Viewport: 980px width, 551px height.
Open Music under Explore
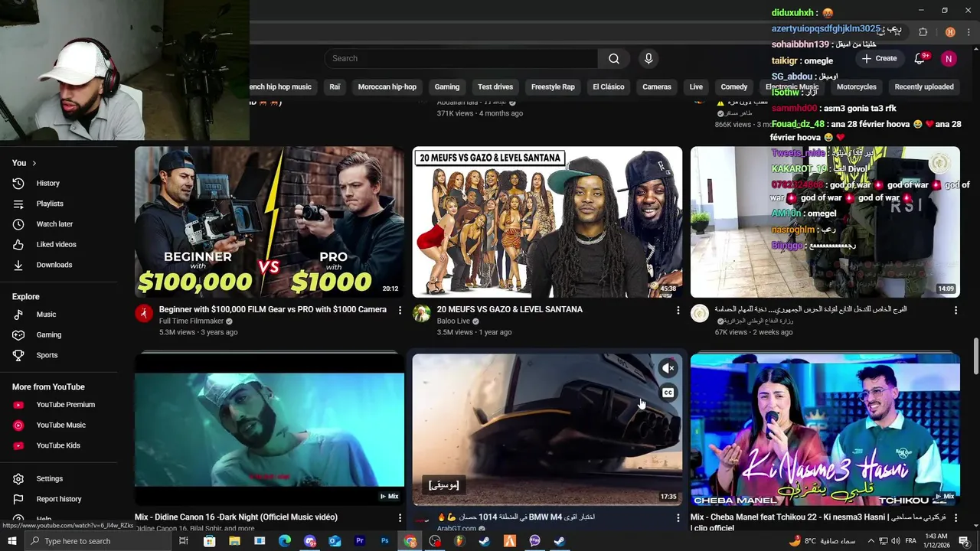tap(46, 315)
